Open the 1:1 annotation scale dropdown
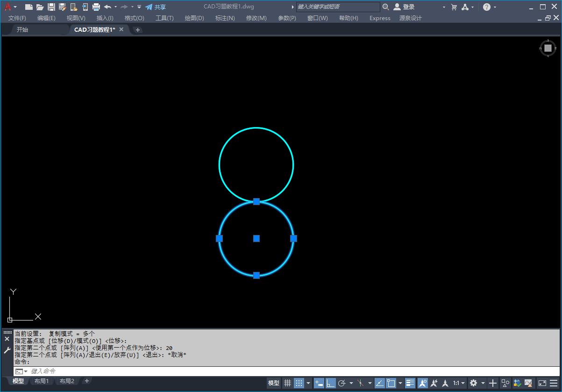Screen dimensions: 562x392 click(x=459, y=383)
